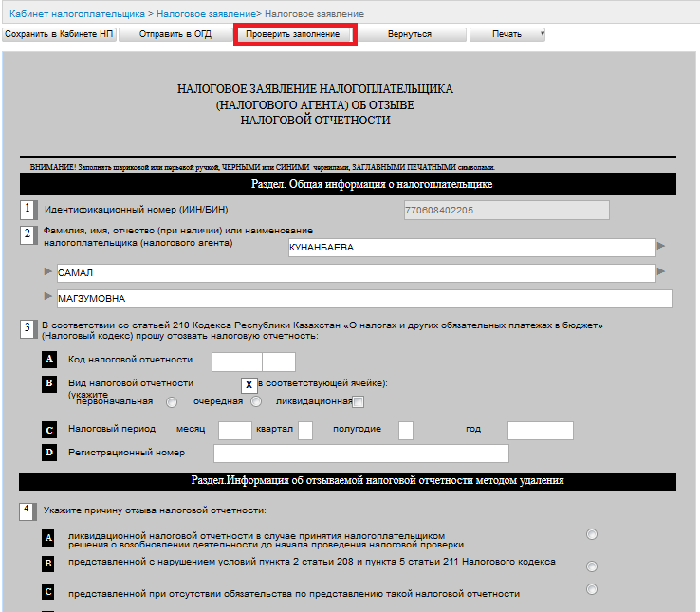700x612 pixels.
Task: Click the arrow icon right of КУНАНБАЕВА field
Action: tap(661, 247)
